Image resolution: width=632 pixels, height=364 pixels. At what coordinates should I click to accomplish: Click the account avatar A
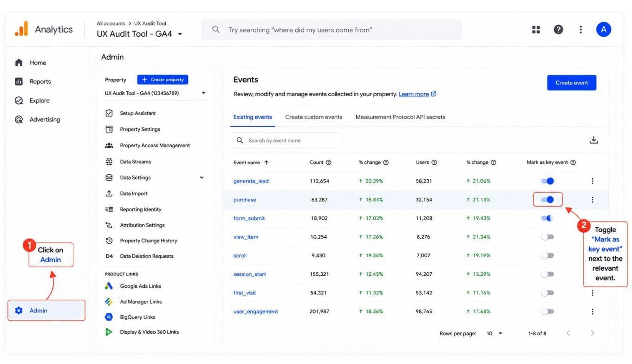603,29
